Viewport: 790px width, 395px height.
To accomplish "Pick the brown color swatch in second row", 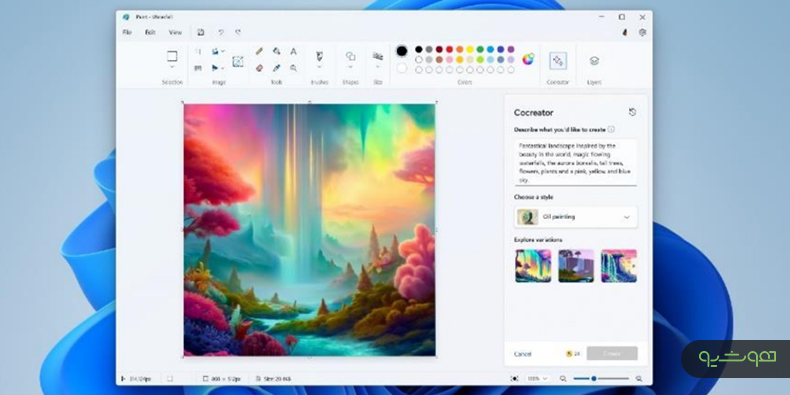I will (439, 59).
